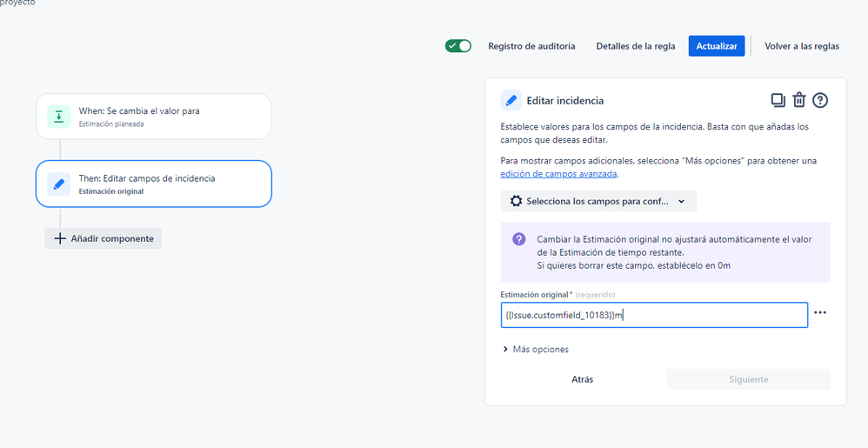This screenshot has height=448, width=868.
Task: Delete component using the trash icon
Action: click(798, 100)
